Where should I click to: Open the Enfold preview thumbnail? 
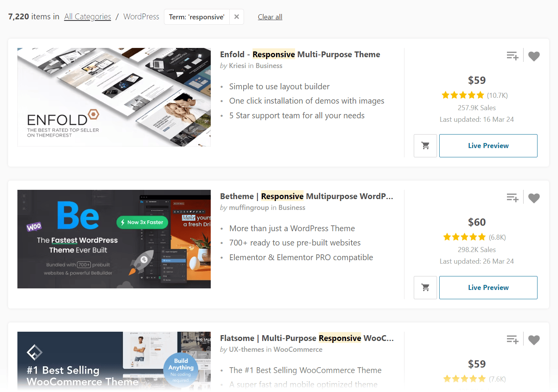(114, 97)
